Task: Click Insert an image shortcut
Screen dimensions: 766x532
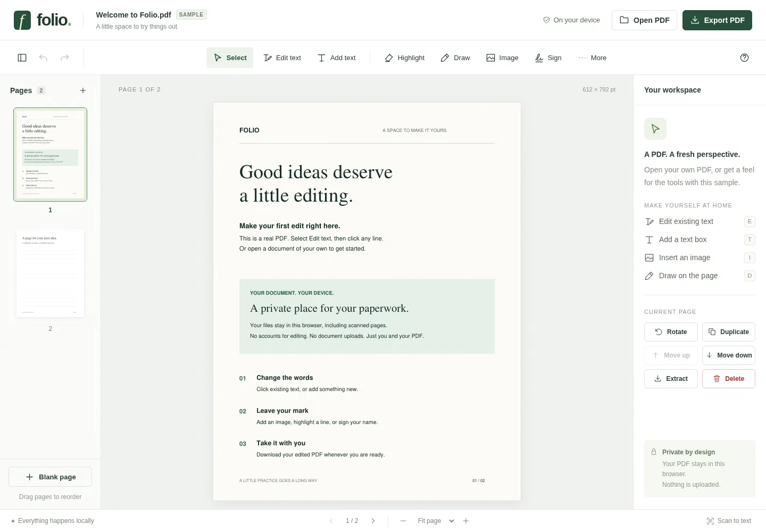Action: (x=700, y=257)
